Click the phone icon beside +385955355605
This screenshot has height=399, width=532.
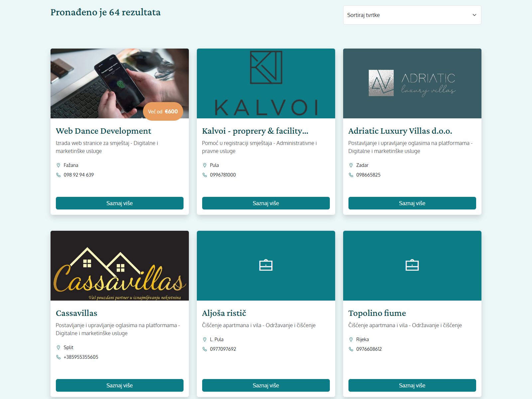click(x=59, y=357)
